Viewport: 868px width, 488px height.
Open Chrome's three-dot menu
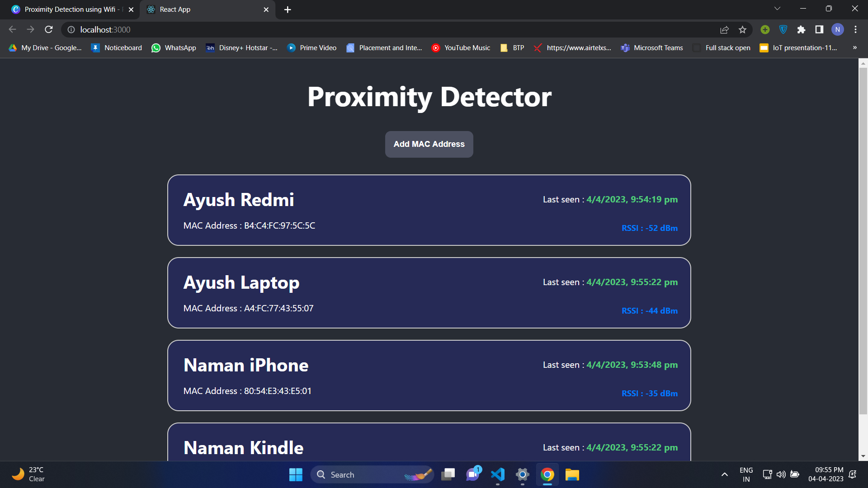855,29
